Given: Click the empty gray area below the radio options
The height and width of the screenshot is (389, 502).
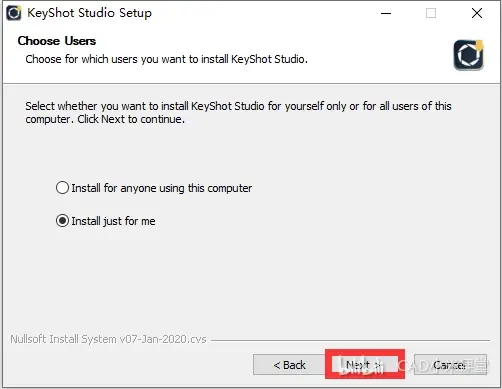Looking at the screenshot, I should 250,280.
